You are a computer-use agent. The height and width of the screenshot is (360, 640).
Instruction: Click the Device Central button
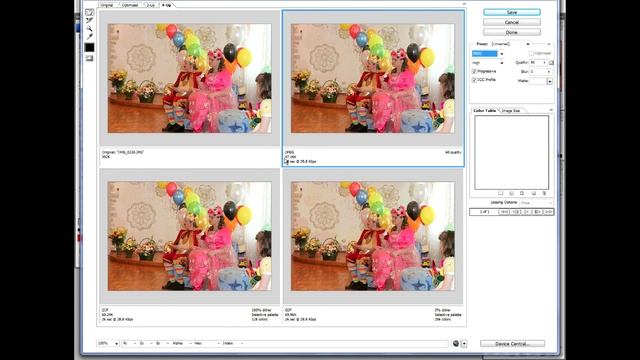click(x=512, y=344)
